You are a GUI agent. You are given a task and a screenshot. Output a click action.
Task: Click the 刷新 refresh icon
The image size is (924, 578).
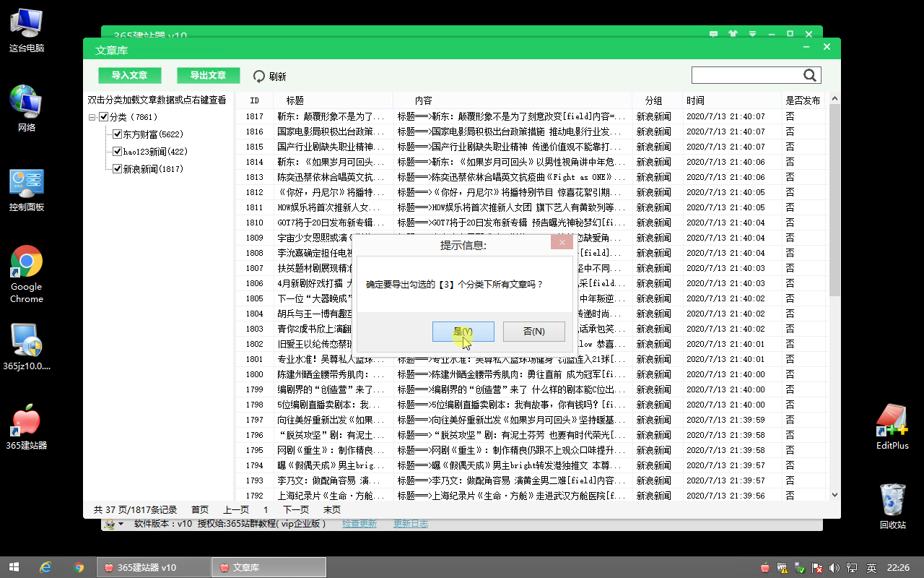tap(259, 76)
